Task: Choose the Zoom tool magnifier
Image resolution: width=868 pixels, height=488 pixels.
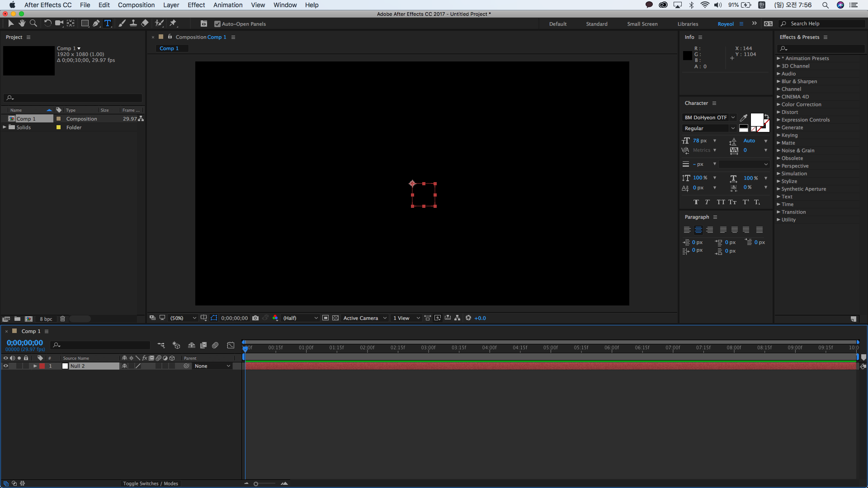Action: pyautogui.click(x=33, y=23)
